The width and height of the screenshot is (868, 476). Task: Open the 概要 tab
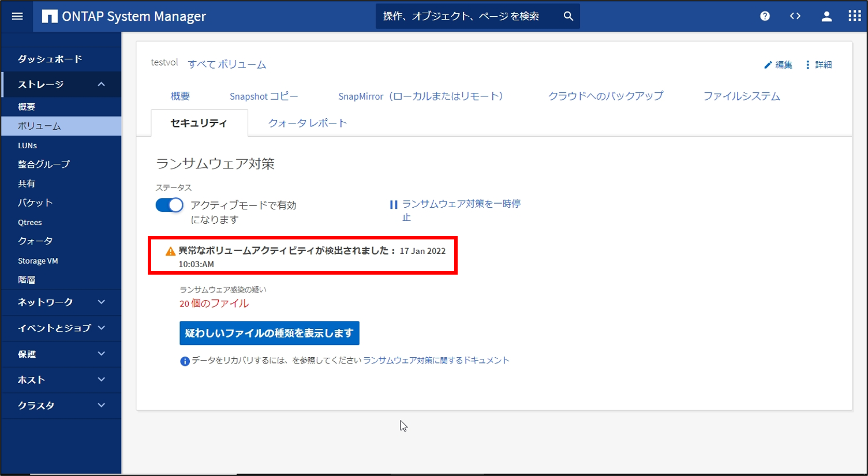pyautogui.click(x=180, y=96)
